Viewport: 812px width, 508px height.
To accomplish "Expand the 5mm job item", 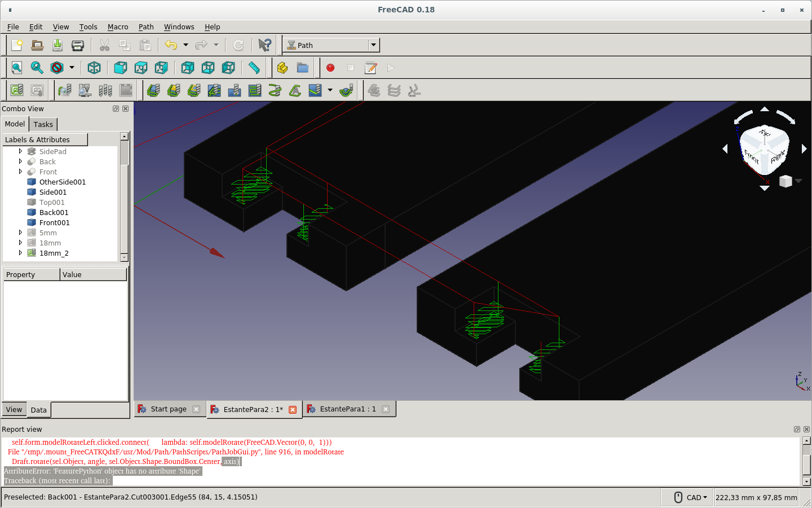I will [20, 233].
